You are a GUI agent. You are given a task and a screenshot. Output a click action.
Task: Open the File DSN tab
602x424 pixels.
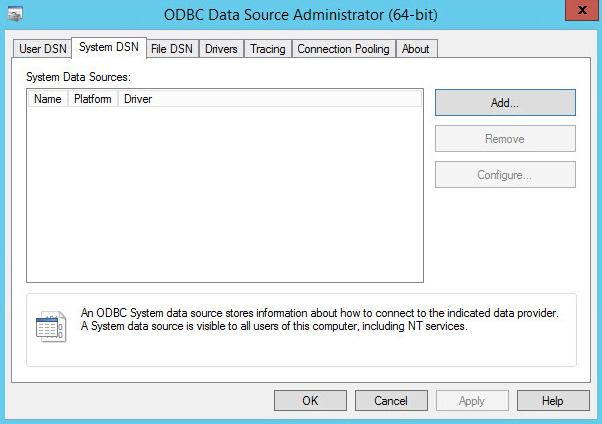(172, 49)
